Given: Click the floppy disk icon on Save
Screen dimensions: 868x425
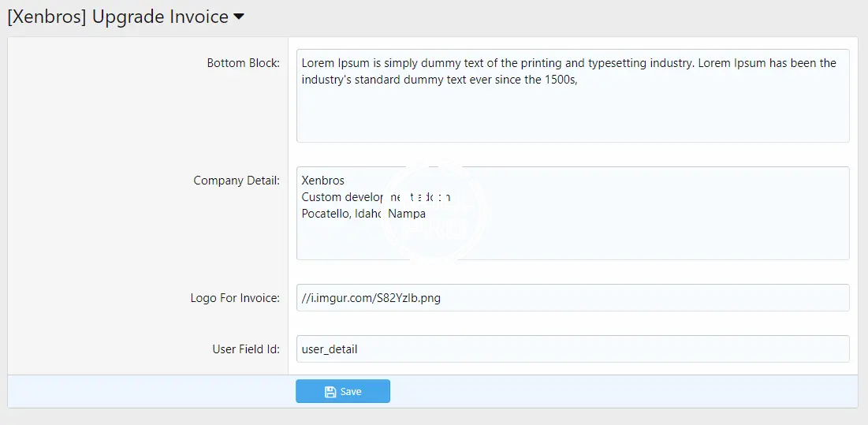Looking at the screenshot, I should tap(330, 392).
